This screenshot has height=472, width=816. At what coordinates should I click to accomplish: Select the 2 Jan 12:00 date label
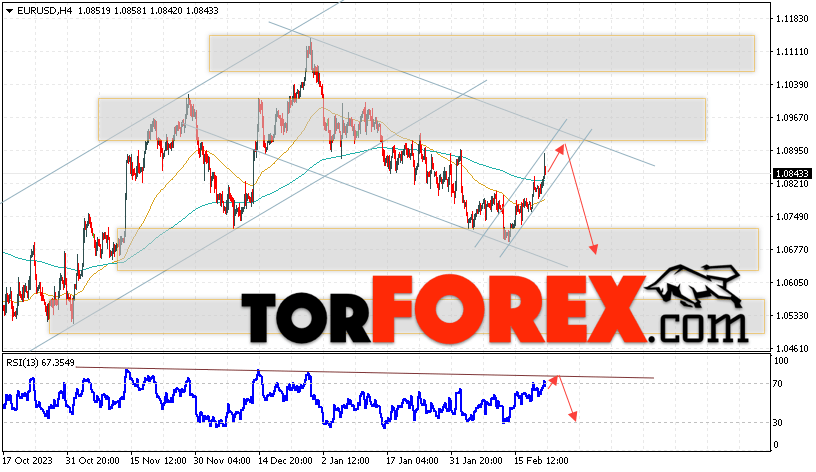click(x=346, y=461)
